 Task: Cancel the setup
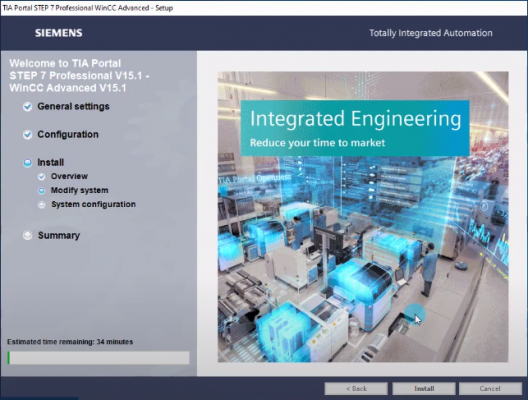tap(490, 389)
